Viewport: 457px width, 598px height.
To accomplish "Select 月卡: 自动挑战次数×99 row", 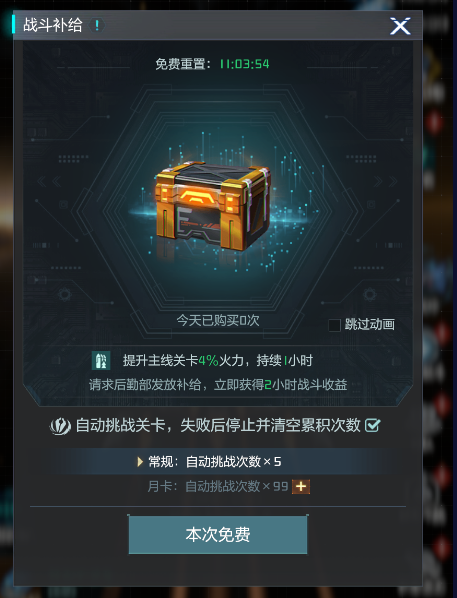I will point(218,486).
